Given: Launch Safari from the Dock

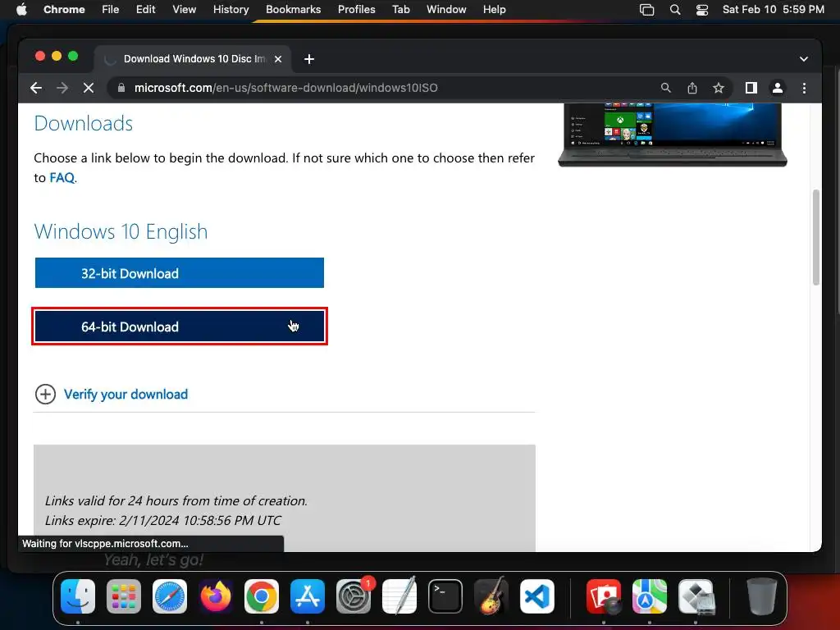Looking at the screenshot, I should tap(170, 596).
